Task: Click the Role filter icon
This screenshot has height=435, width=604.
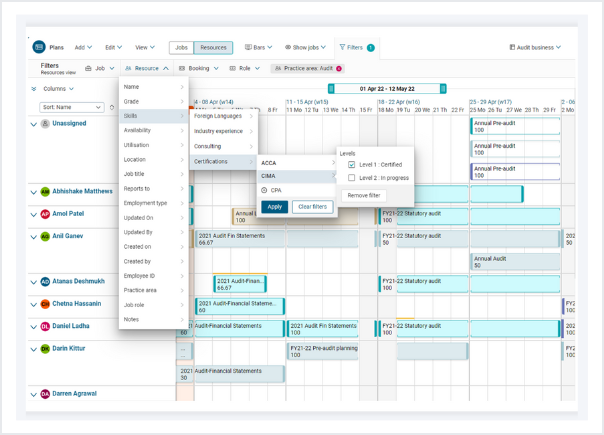Action: pyautogui.click(x=233, y=68)
